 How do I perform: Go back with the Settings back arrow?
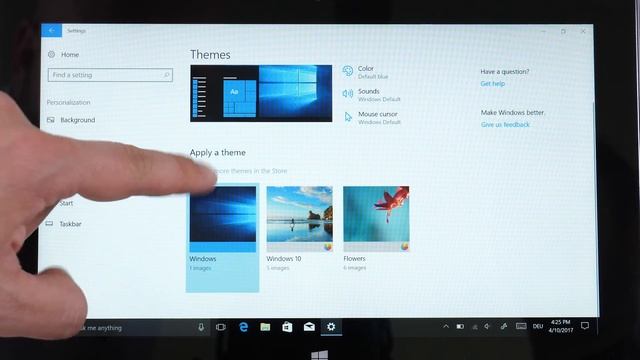point(51,30)
